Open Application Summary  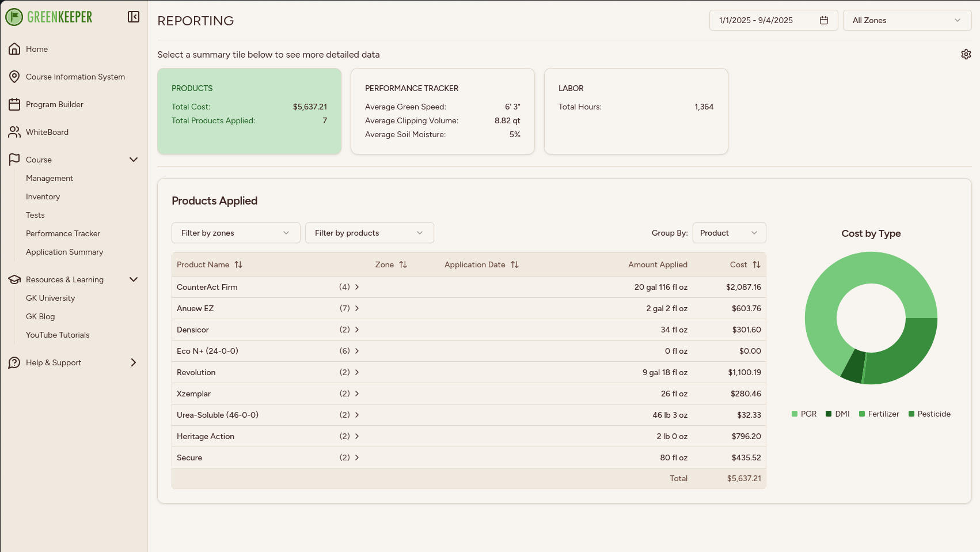(64, 252)
